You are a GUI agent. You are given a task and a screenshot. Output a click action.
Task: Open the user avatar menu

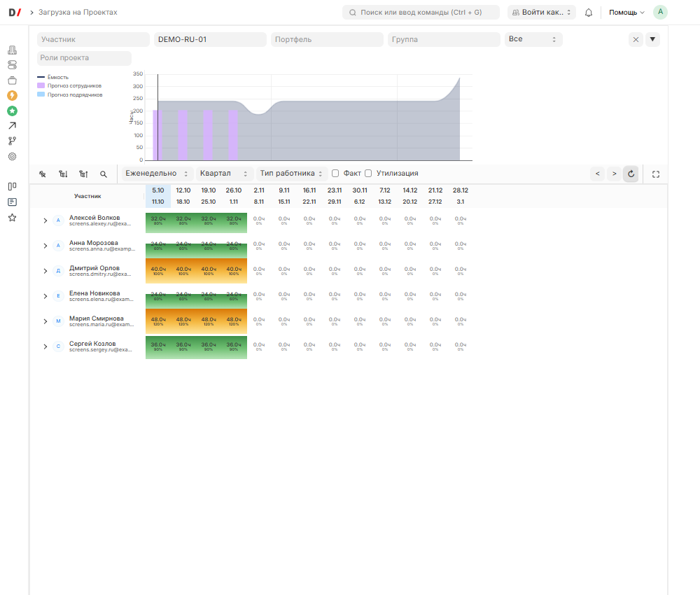tap(660, 12)
